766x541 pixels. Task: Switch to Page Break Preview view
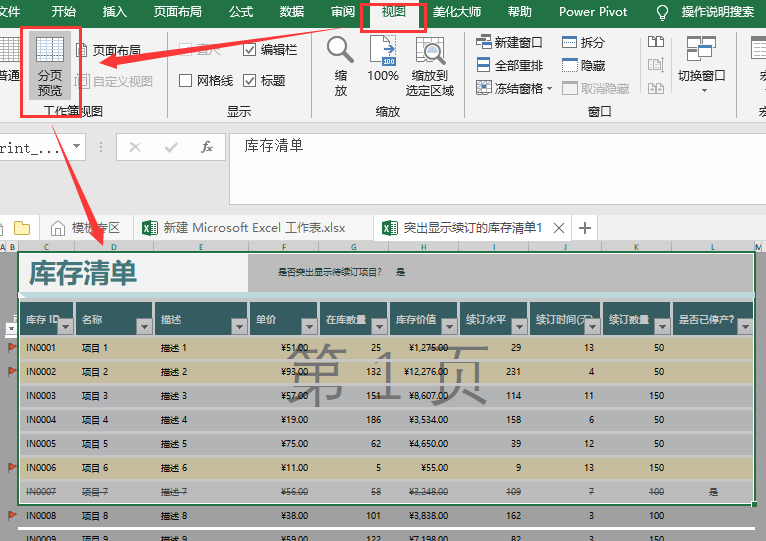[50, 66]
